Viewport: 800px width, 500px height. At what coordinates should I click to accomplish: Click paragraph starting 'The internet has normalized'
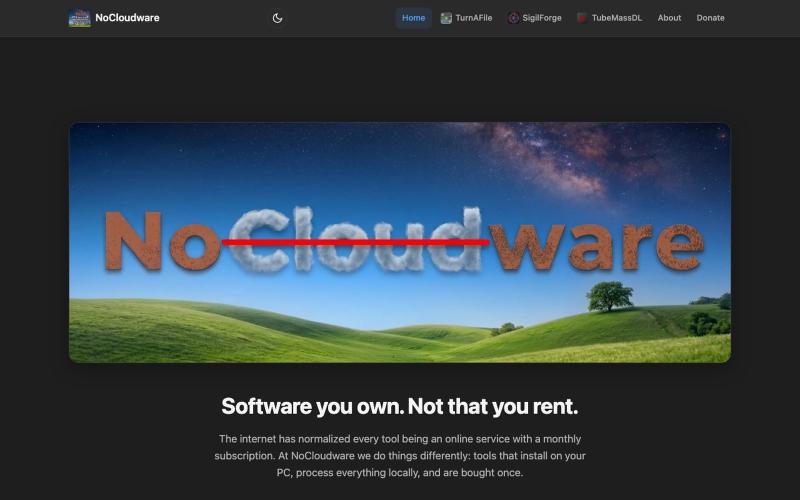click(x=400, y=456)
